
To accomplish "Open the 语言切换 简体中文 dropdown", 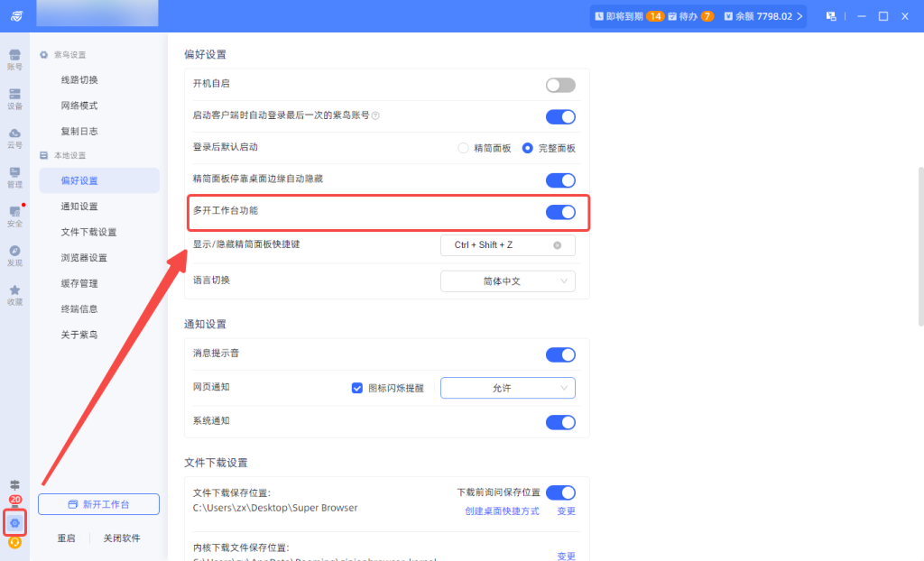I will coord(507,281).
